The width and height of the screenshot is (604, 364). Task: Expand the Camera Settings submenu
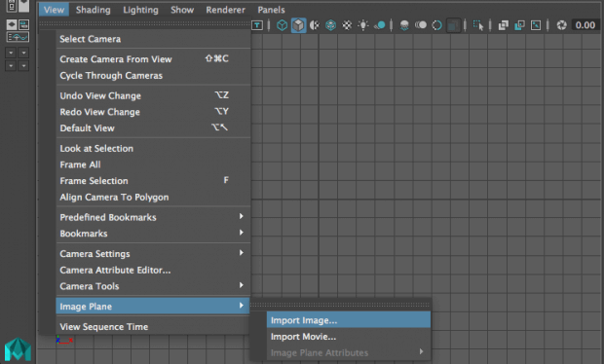(x=153, y=254)
